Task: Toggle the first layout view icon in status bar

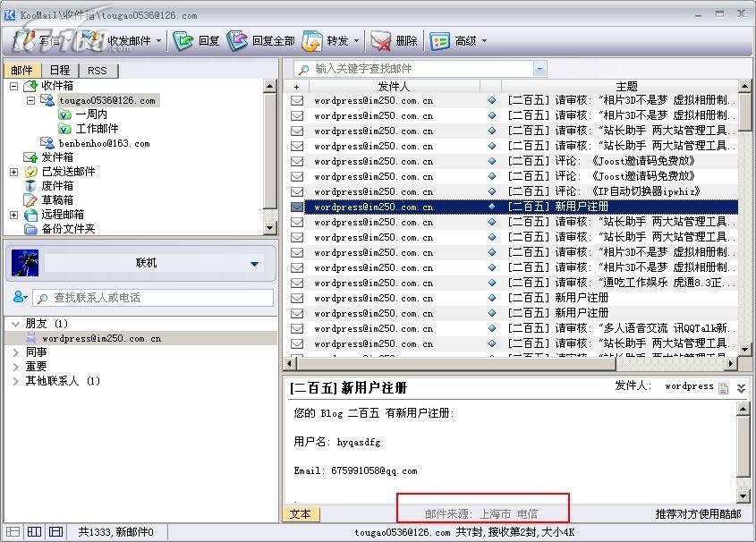Action: coord(13,532)
